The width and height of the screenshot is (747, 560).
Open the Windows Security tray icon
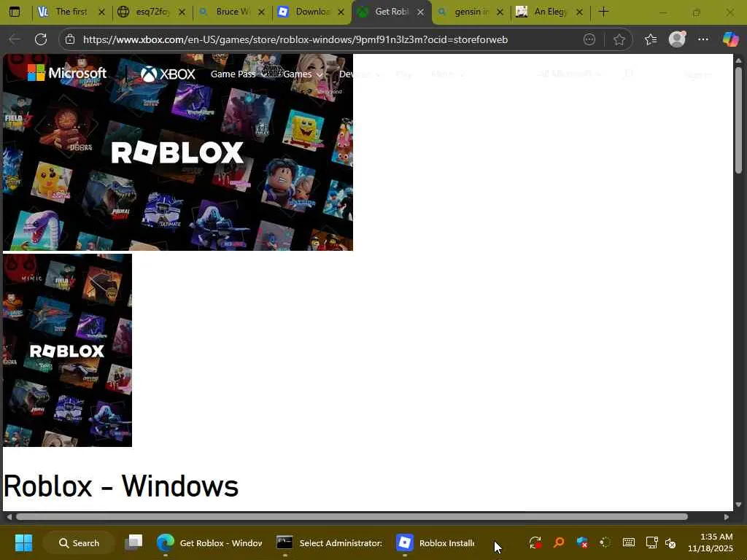tap(581, 542)
